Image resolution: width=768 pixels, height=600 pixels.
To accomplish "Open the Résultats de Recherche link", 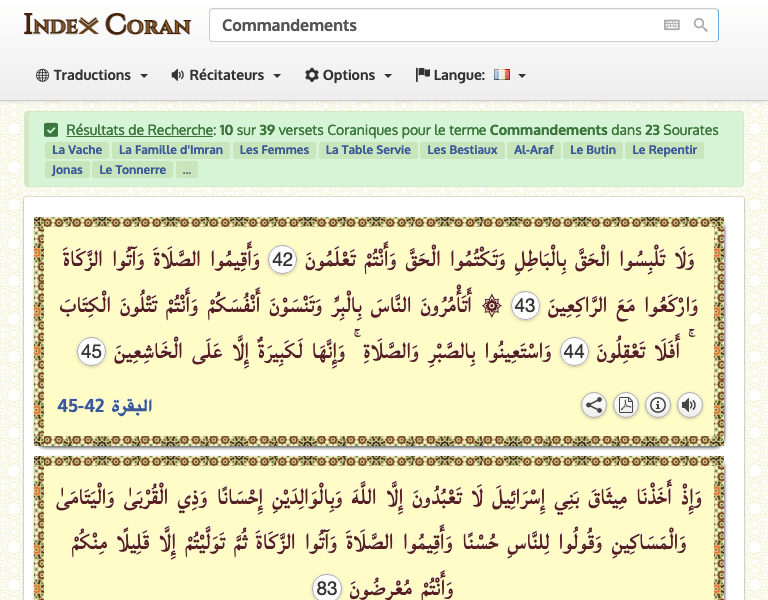I will coord(140,130).
